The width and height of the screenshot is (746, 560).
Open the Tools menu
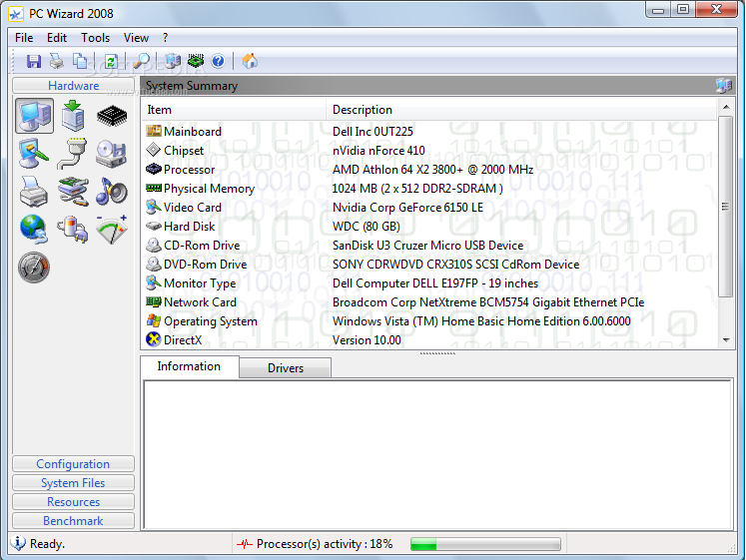pos(95,38)
